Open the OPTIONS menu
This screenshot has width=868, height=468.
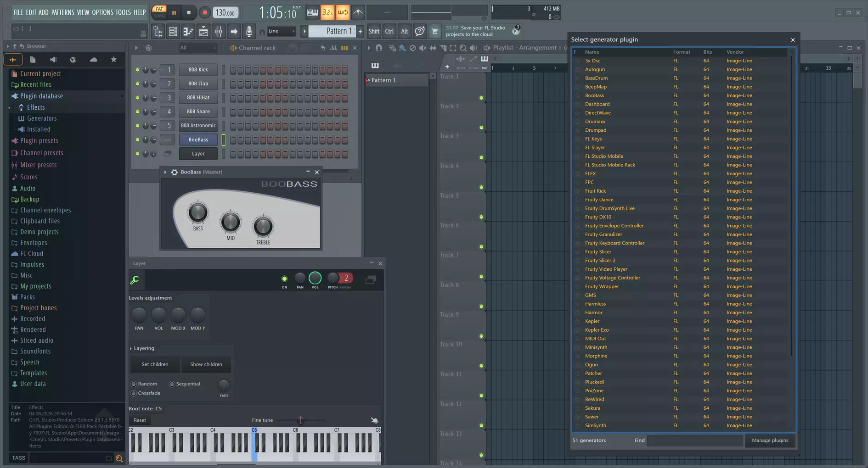pos(102,12)
